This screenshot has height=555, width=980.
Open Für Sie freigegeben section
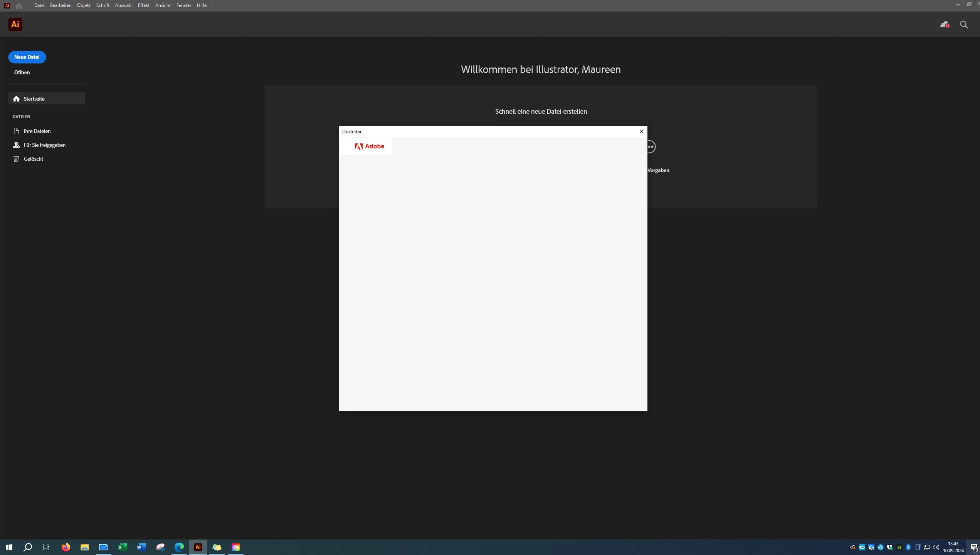(x=44, y=145)
